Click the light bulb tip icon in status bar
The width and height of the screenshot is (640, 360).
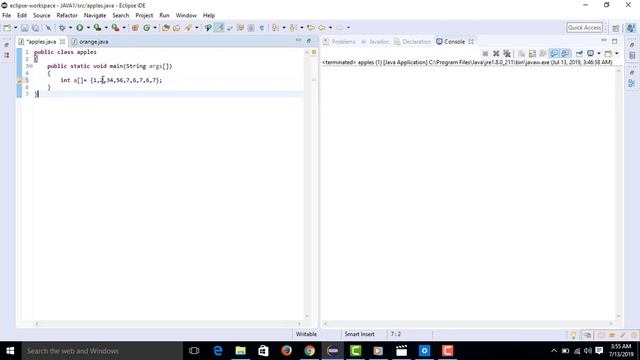[x=573, y=335]
